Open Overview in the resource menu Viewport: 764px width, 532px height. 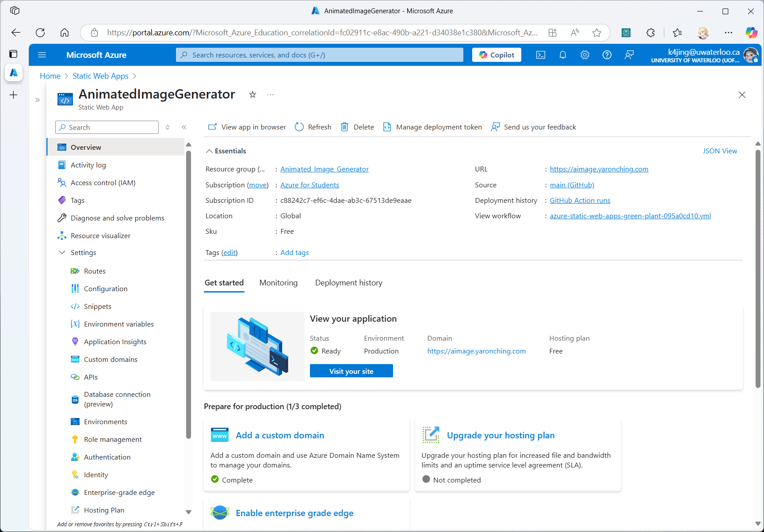(115, 147)
